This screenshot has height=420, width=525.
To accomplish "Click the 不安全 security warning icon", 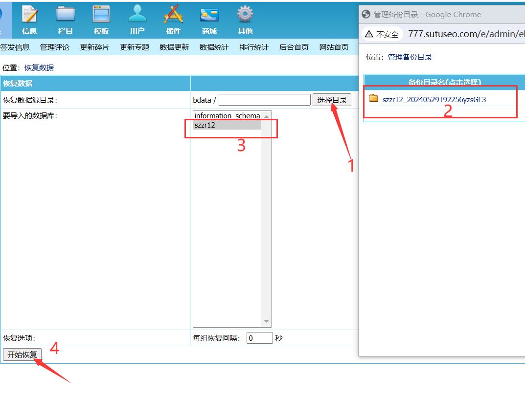I will pos(369,34).
